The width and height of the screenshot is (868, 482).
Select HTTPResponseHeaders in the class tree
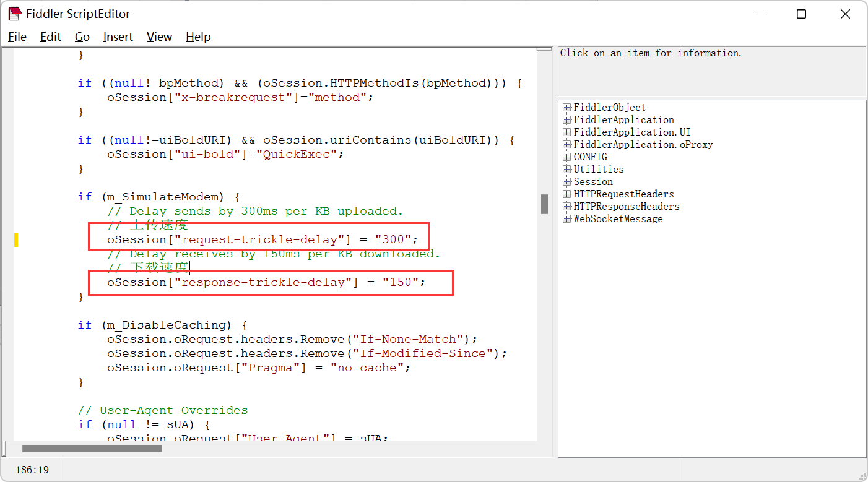point(627,207)
